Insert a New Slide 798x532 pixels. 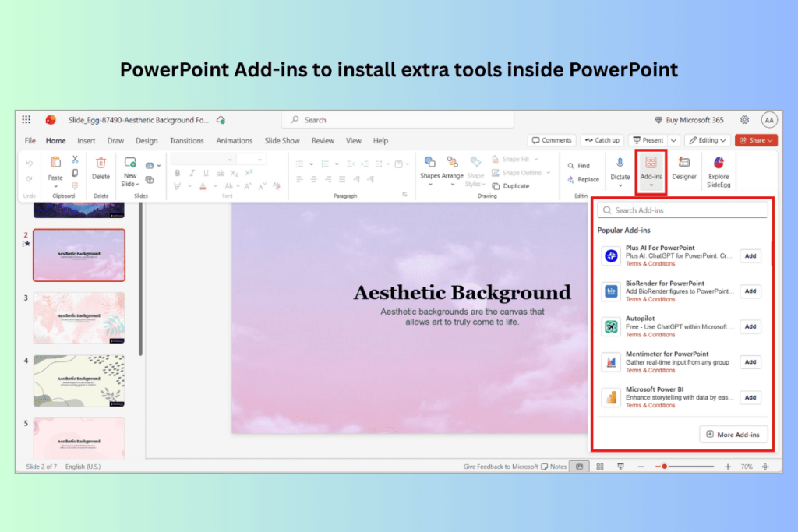tap(130, 171)
